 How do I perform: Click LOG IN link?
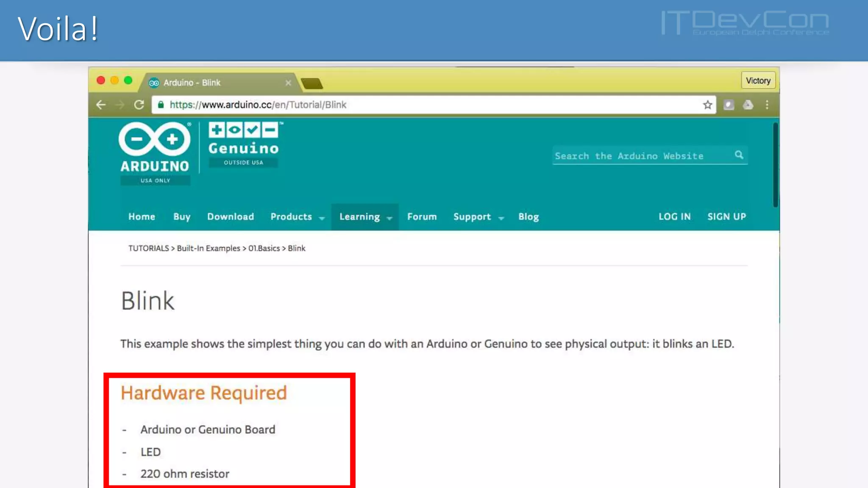(x=674, y=216)
